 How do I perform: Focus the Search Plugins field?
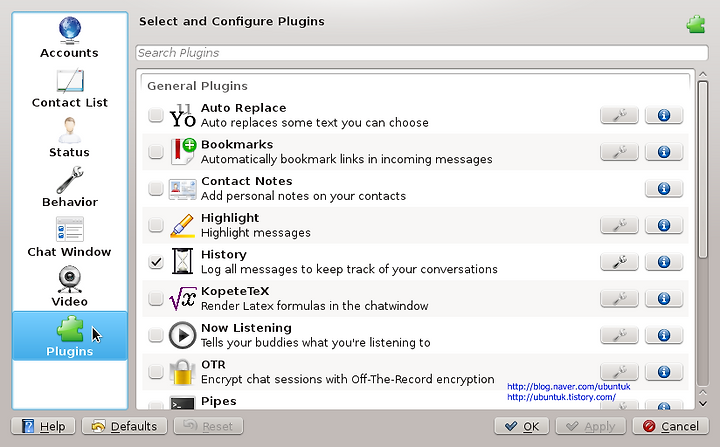coord(422,53)
